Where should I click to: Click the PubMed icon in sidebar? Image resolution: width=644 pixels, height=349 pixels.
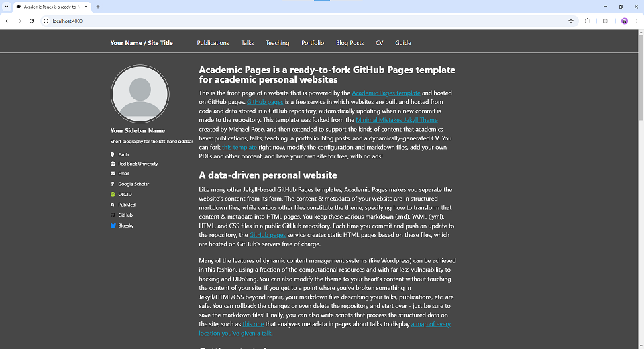tap(113, 204)
